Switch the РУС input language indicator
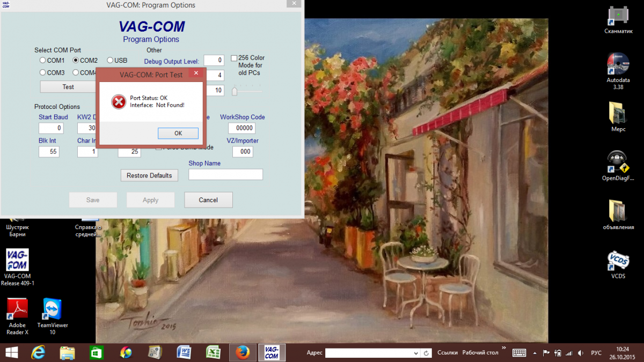 coord(596,353)
